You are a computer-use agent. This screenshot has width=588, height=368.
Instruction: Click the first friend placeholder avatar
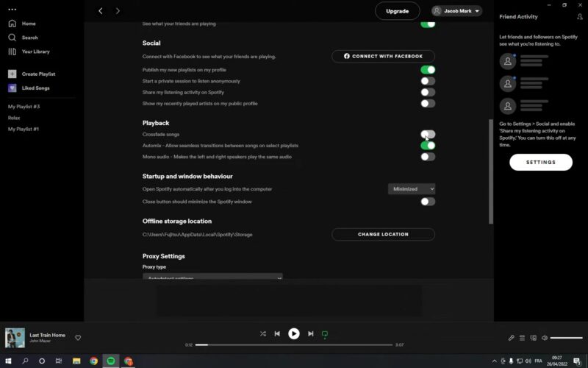(x=508, y=61)
